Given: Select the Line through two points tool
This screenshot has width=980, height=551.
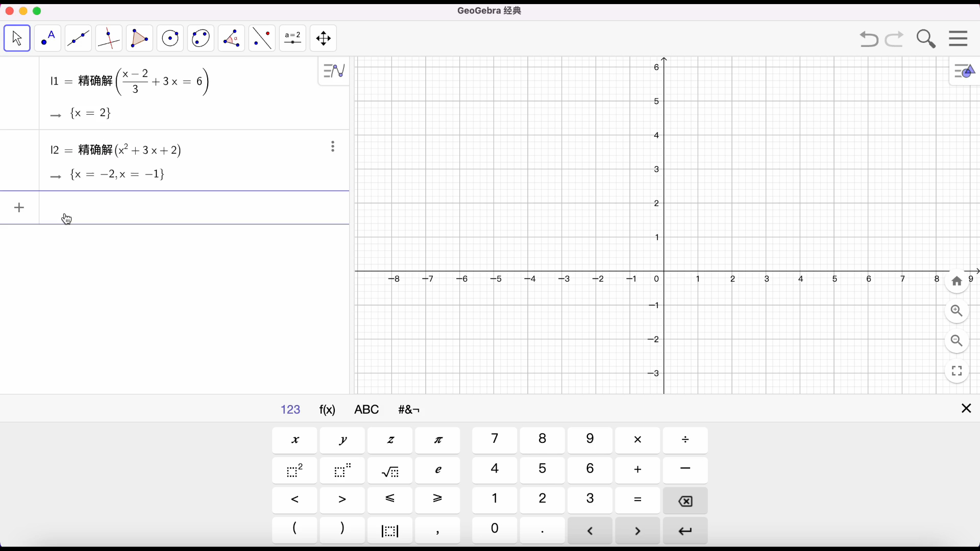Looking at the screenshot, I should (78, 38).
